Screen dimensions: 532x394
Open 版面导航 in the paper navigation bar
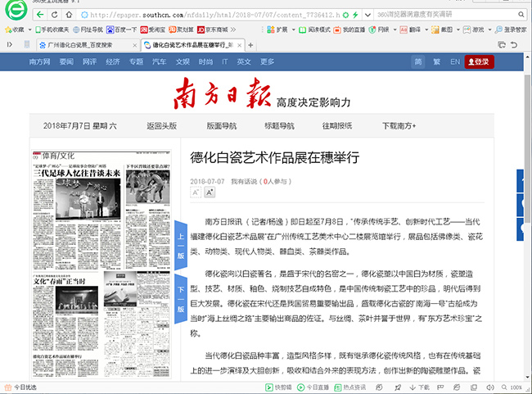click(x=221, y=126)
